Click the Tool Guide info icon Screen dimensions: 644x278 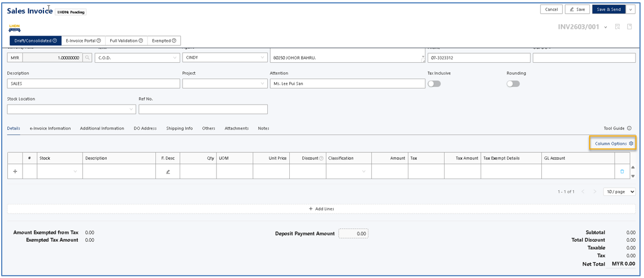point(629,128)
